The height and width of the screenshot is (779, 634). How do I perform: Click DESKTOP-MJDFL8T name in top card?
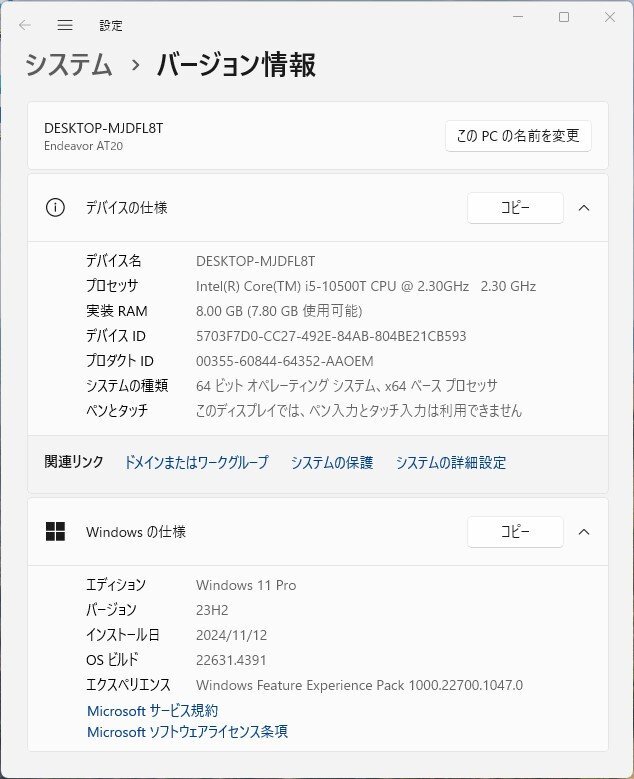[103, 128]
